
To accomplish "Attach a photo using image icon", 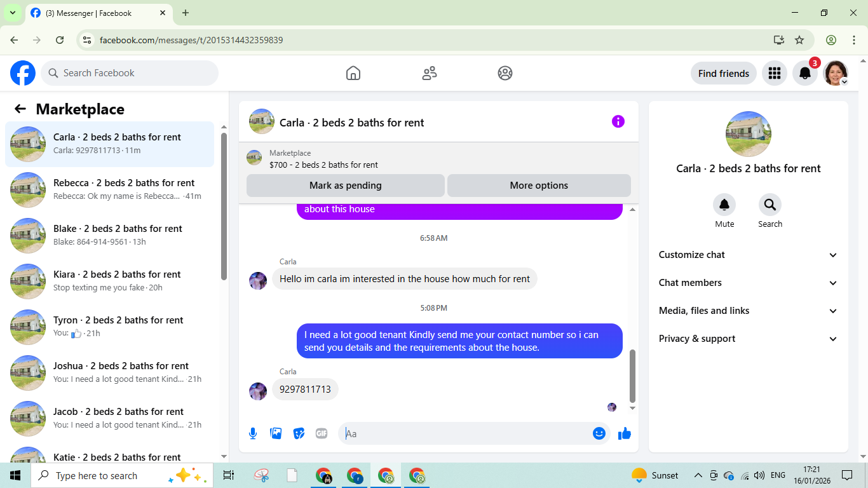I will click(276, 433).
